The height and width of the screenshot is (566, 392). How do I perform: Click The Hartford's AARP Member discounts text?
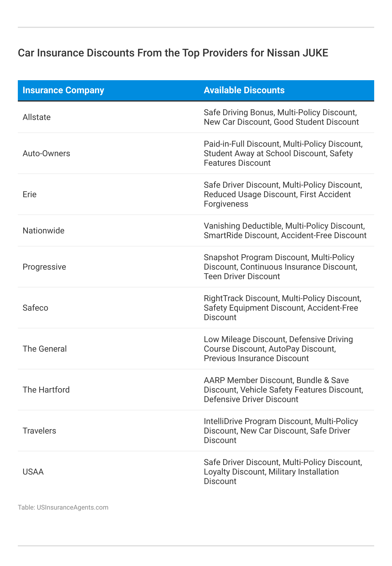[x=283, y=390]
